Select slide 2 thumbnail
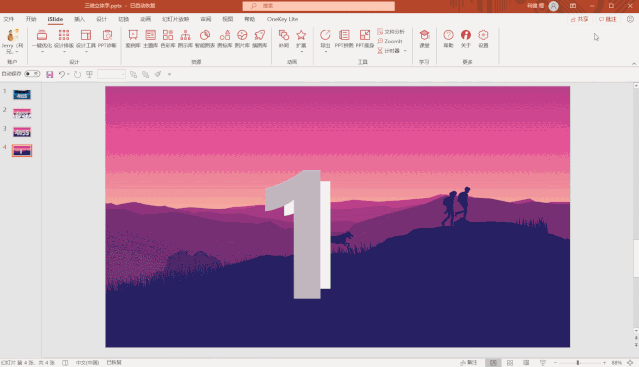 click(x=22, y=113)
